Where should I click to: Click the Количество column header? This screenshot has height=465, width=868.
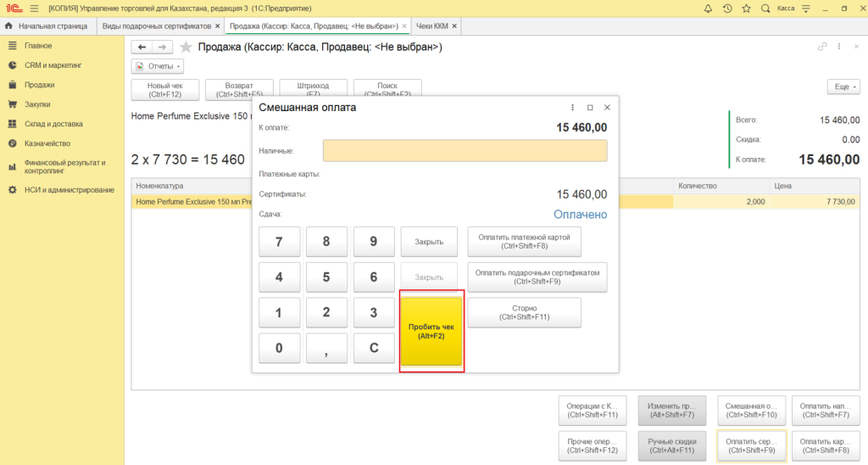pos(721,186)
